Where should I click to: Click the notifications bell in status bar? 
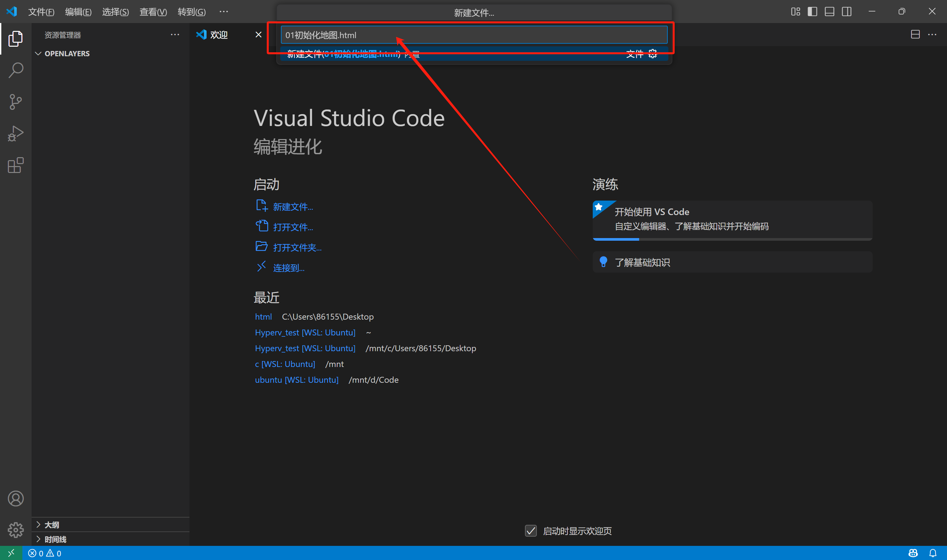(932, 553)
